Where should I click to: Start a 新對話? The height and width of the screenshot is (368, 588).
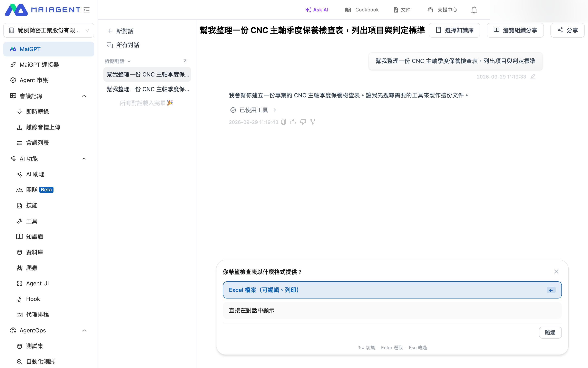(120, 31)
